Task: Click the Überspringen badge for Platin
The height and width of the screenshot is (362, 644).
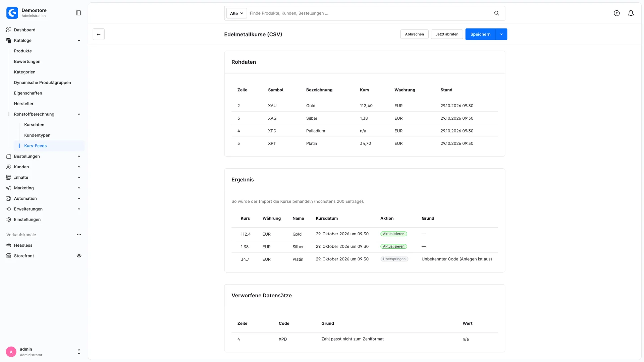Action: coord(394,259)
